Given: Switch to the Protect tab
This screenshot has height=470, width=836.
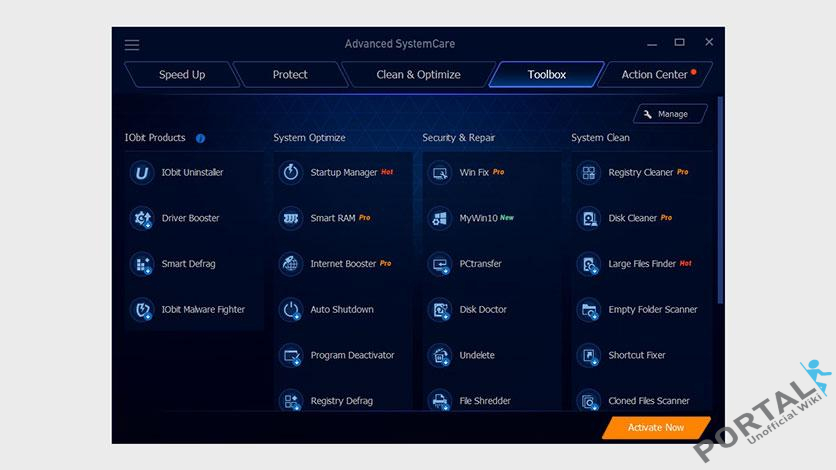Looking at the screenshot, I should [290, 75].
